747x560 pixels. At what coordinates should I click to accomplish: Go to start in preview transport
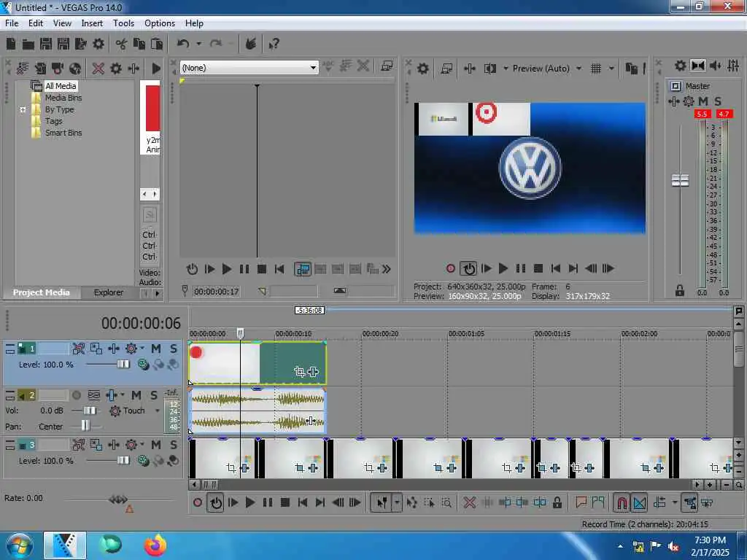point(555,268)
